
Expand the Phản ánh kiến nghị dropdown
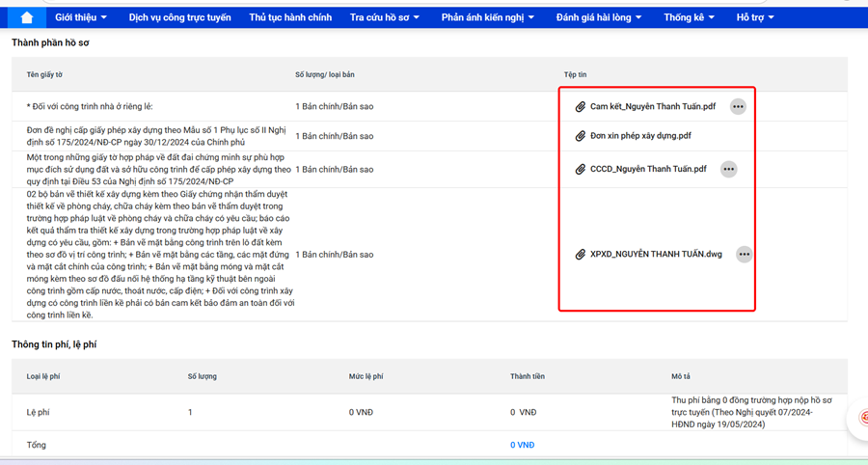point(488,17)
